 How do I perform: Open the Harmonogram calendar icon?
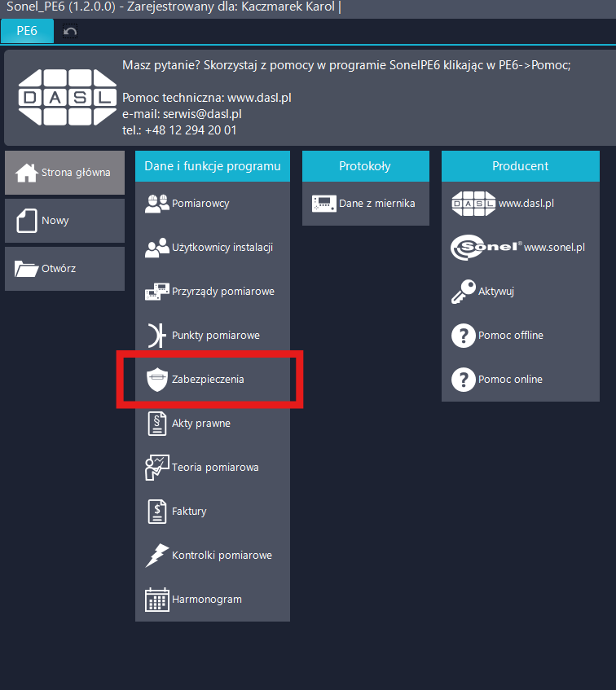pyautogui.click(x=156, y=600)
